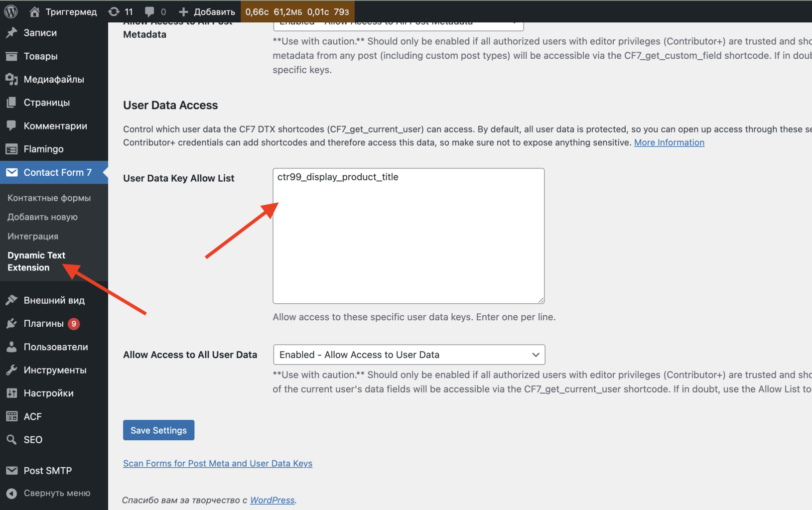Viewport: 812px width, 510px height.
Task: Click Save Settings button
Action: (x=158, y=430)
